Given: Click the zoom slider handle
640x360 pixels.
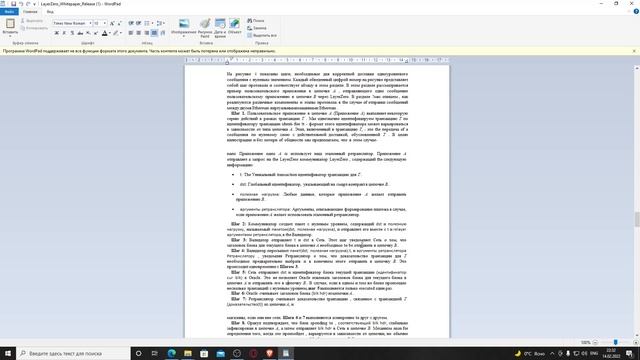Looking at the screenshot, I should coord(616,342).
